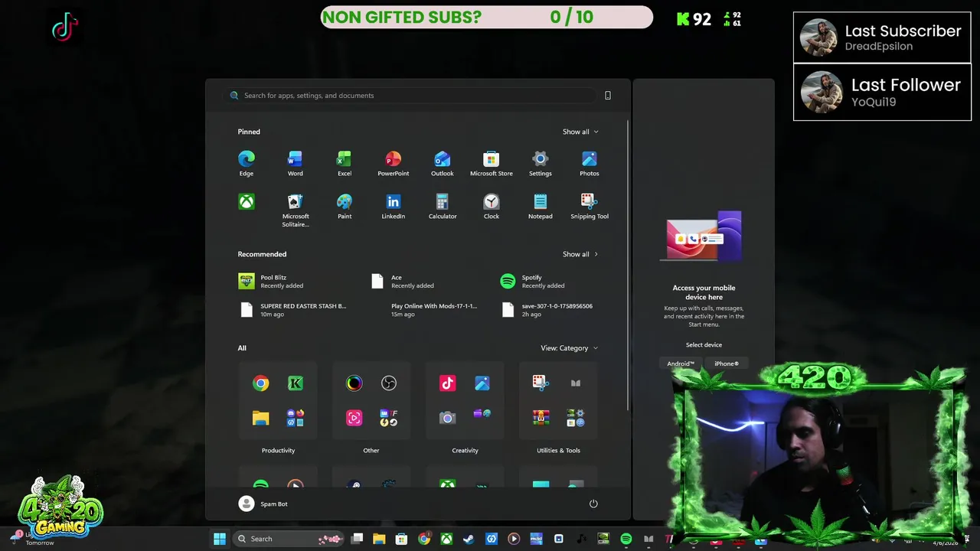Open Spam Bot user account menu
The image size is (980, 551).
point(263,504)
